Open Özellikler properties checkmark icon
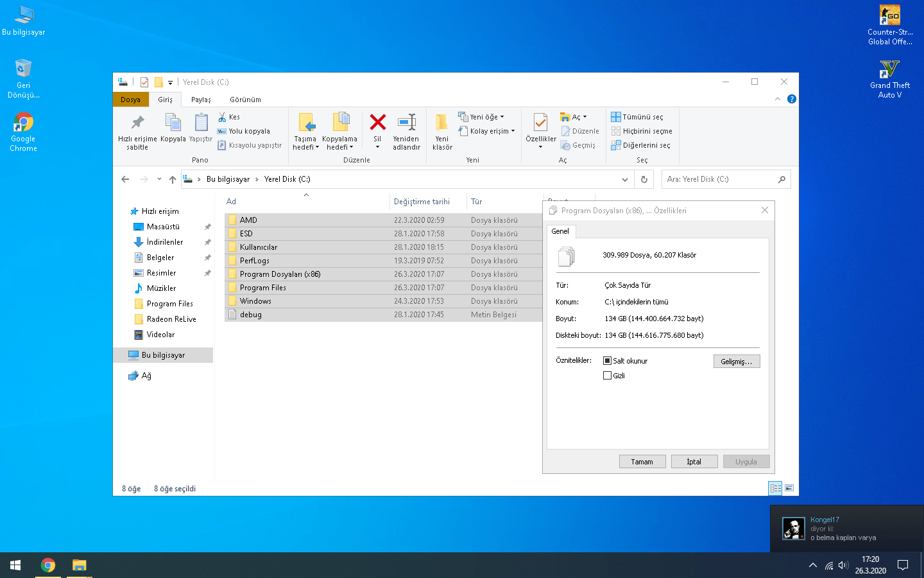 tap(540, 122)
